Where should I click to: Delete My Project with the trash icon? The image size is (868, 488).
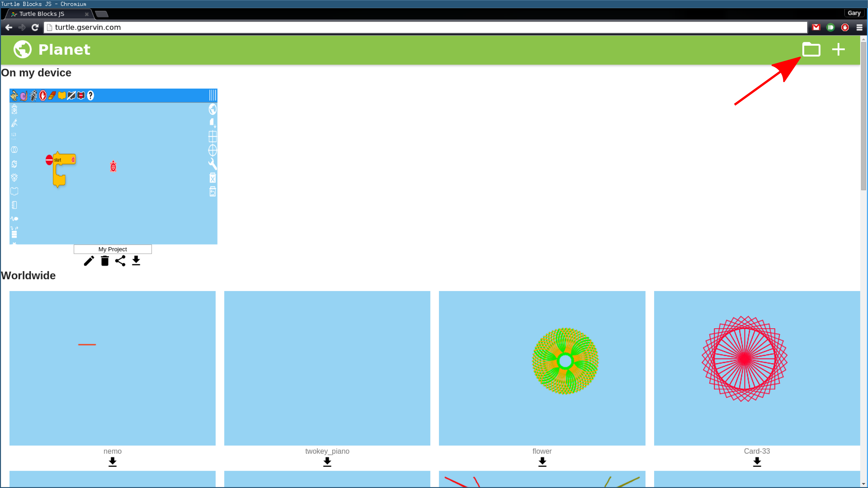point(105,261)
